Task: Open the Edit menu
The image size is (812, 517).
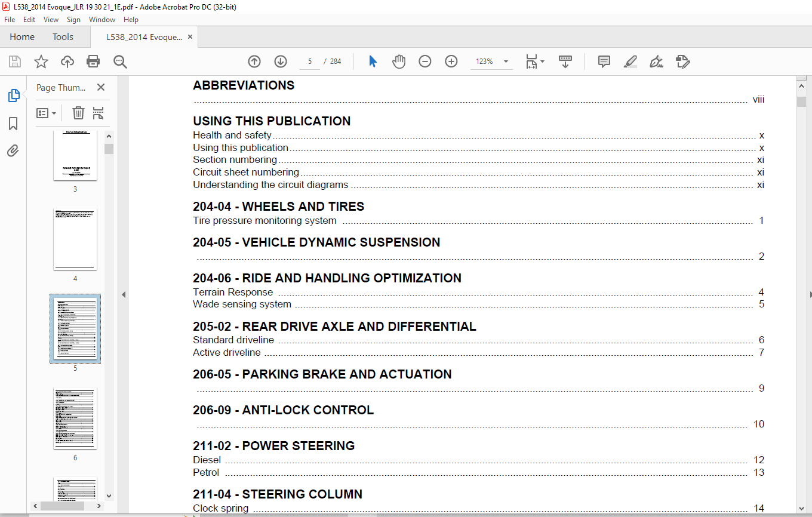Action: click(x=29, y=20)
